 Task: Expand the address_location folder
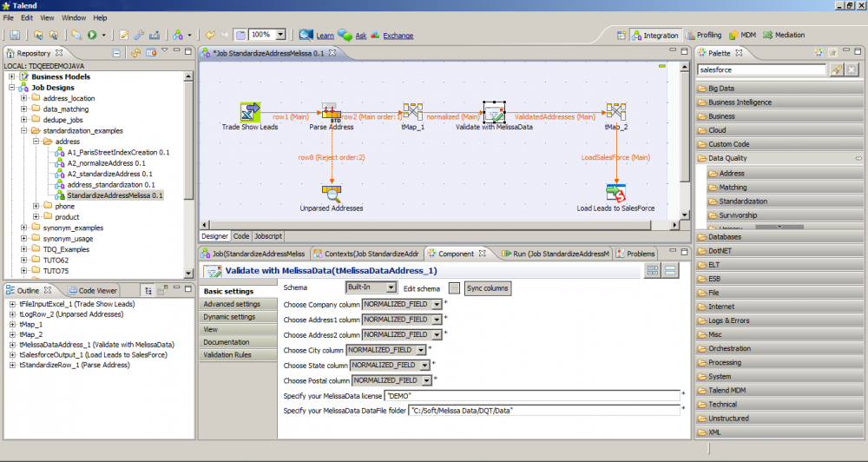click(x=23, y=98)
